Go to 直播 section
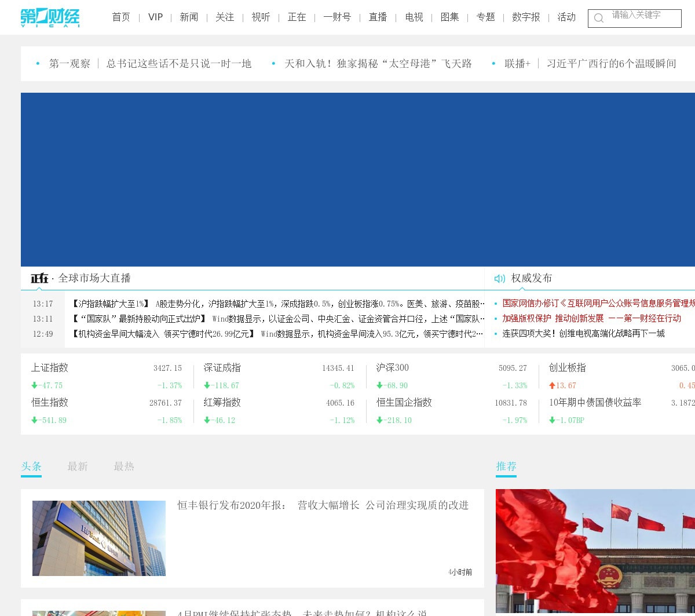This screenshot has height=616, width=695. (x=378, y=17)
